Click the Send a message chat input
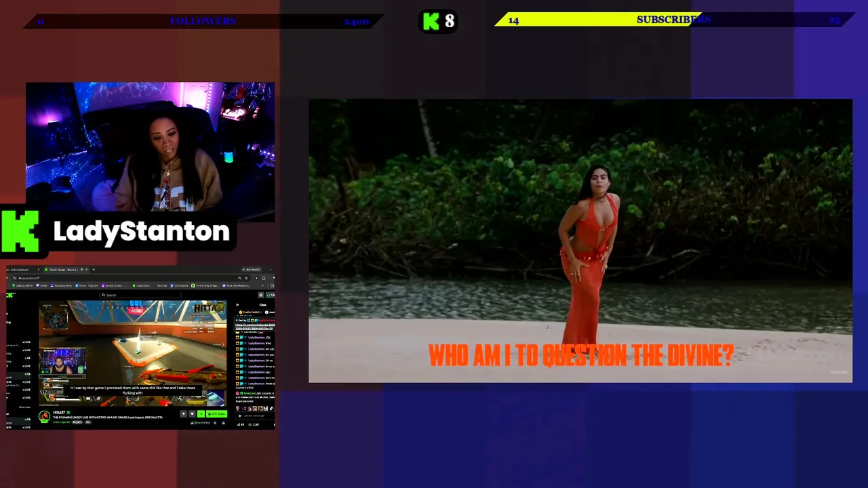 pyautogui.click(x=254, y=415)
